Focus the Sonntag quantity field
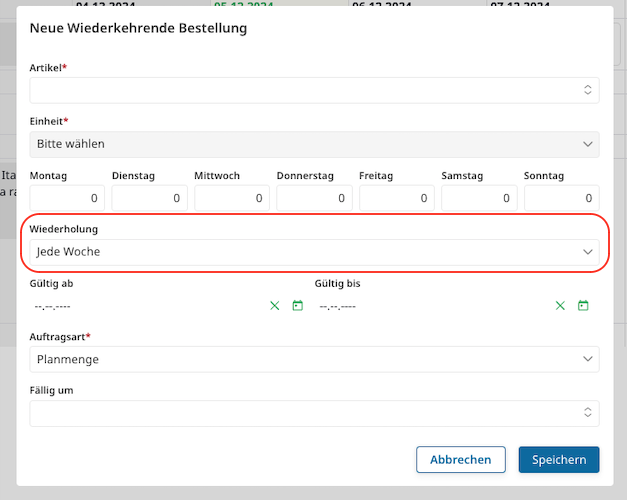 561,199
